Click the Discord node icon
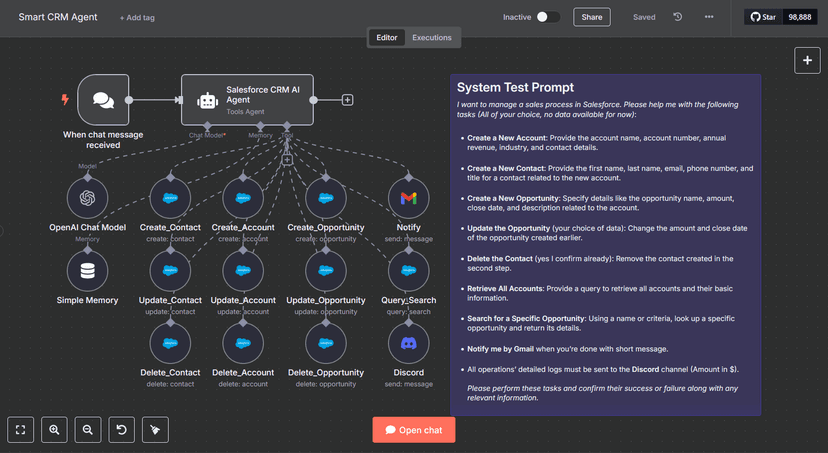 tap(407, 343)
